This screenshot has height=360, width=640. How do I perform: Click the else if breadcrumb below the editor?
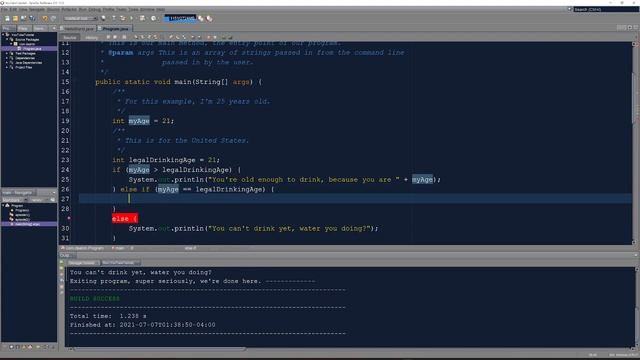coord(190,248)
